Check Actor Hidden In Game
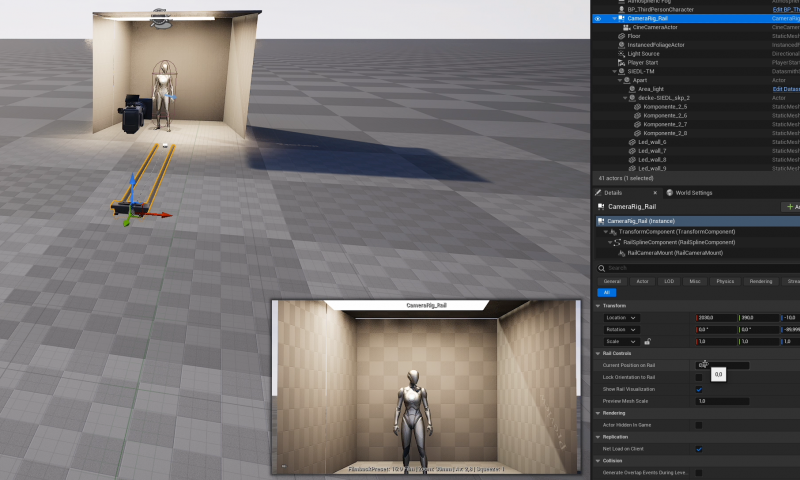This screenshot has height=480, width=800. [699, 425]
